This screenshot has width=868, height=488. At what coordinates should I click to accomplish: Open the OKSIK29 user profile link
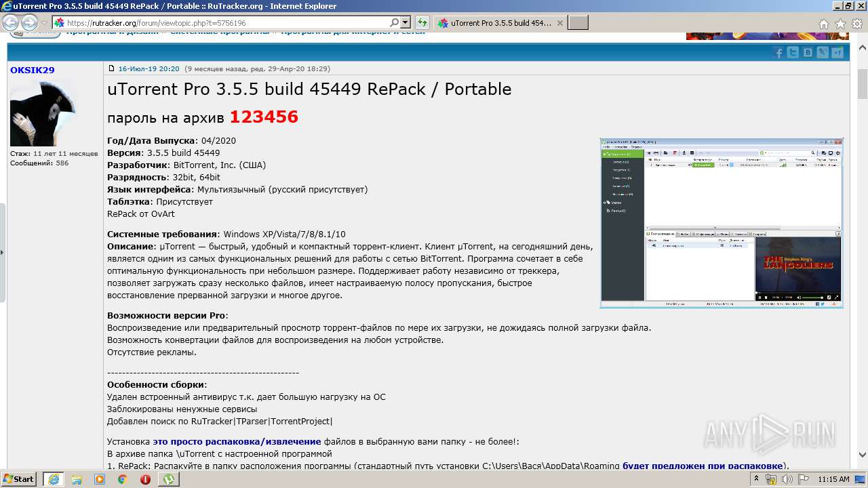coord(32,70)
